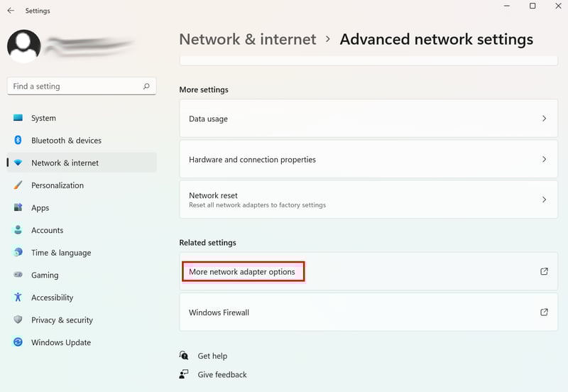Screen dimensions: 568x392
Task: Maximize the Settings window
Action: click(x=532, y=6)
